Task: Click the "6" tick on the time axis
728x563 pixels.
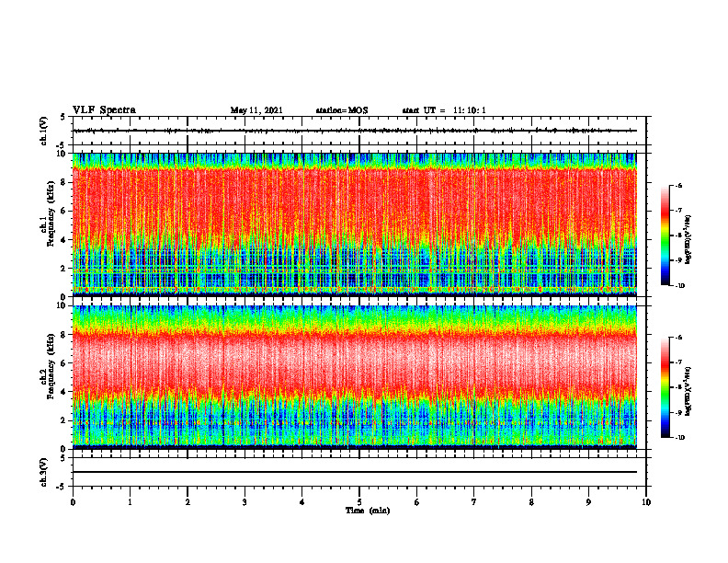Action: (x=417, y=502)
